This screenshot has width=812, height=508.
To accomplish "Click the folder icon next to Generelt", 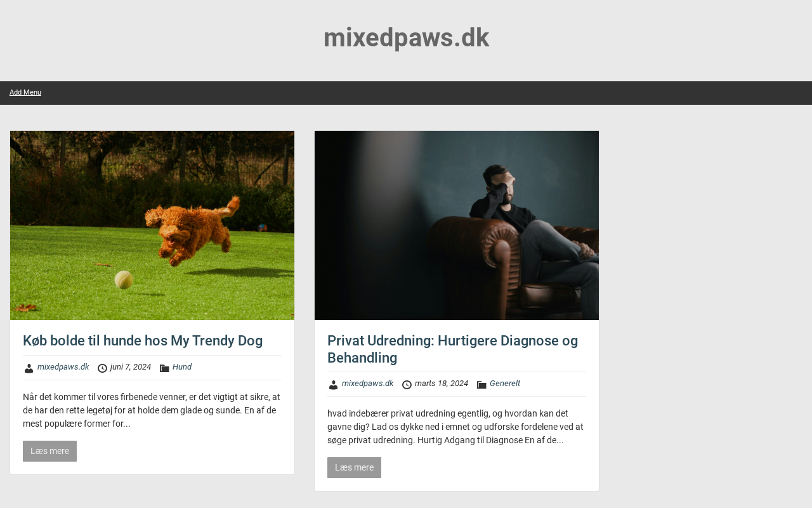I will click(x=481, y=385).
